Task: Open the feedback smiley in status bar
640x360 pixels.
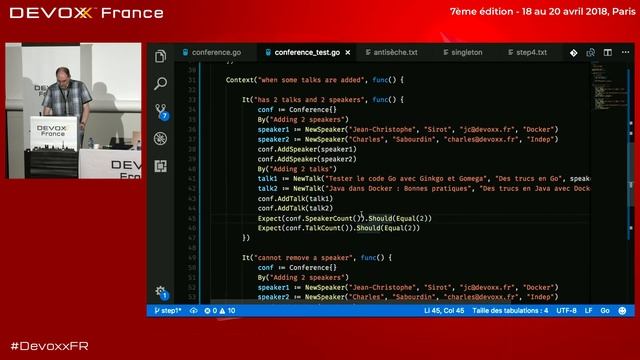Action: point(622,311)
